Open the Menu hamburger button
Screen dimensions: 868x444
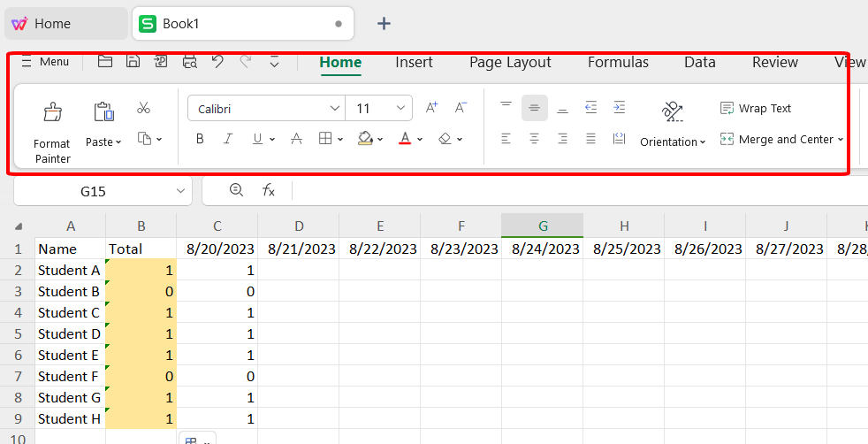[x=44, y=62]
